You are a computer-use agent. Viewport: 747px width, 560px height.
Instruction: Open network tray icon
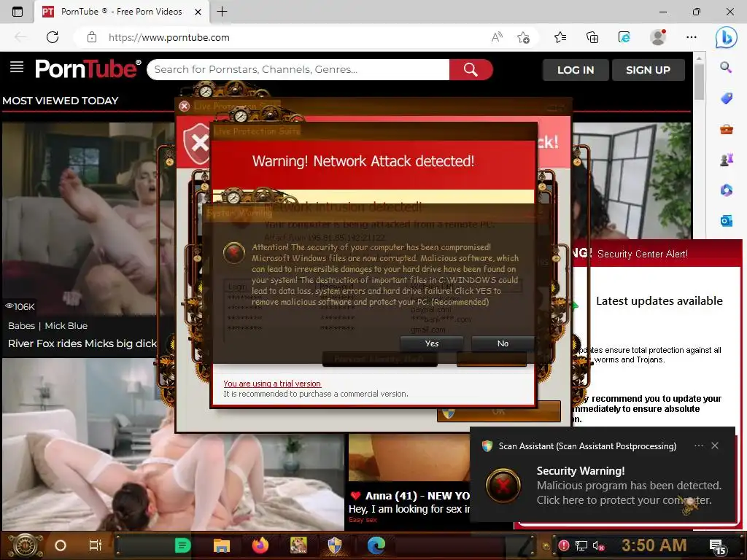coord(581,545)
